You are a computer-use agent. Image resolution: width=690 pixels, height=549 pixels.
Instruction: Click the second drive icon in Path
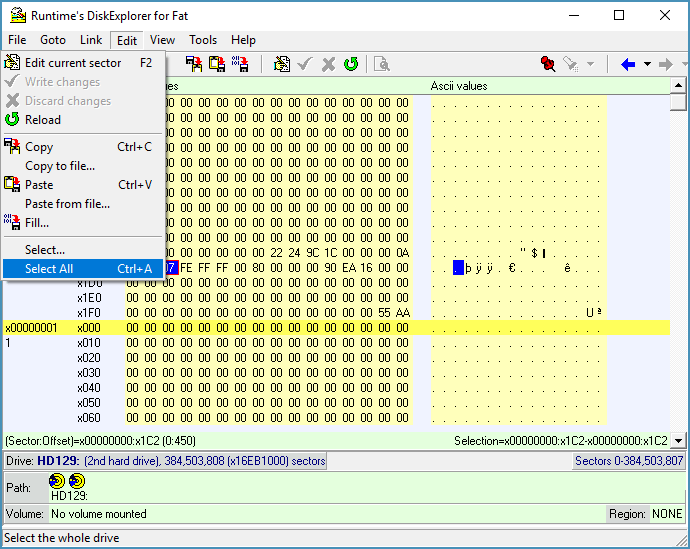77,481
